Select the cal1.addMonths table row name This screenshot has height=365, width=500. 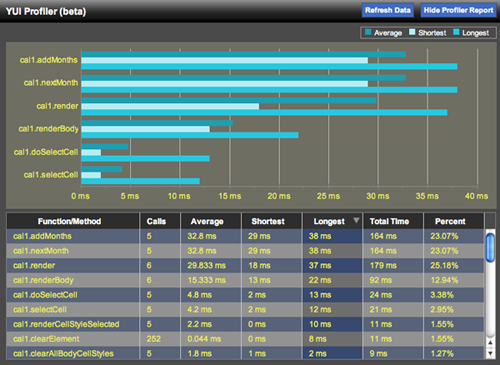click(x=42, y=236)
